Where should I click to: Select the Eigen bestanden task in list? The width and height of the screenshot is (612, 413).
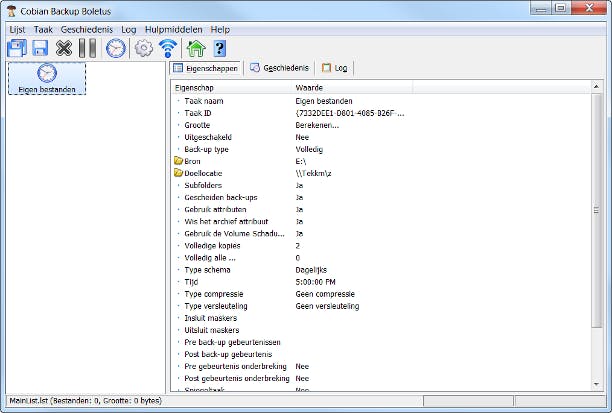(x=47, y=78)
